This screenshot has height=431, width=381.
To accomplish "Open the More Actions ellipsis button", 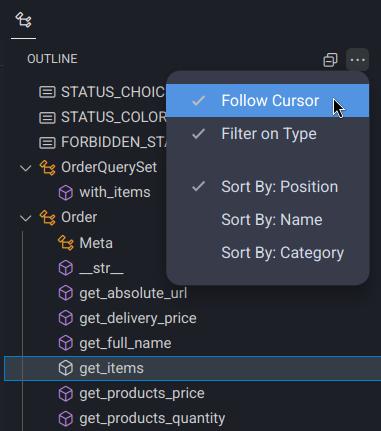I will [x=357, y=60].
